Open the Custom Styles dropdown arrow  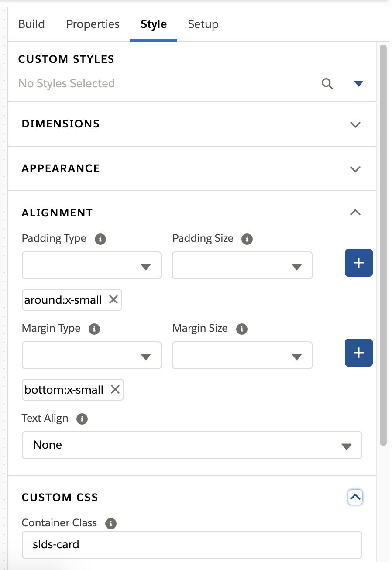(x=359, y=84)
